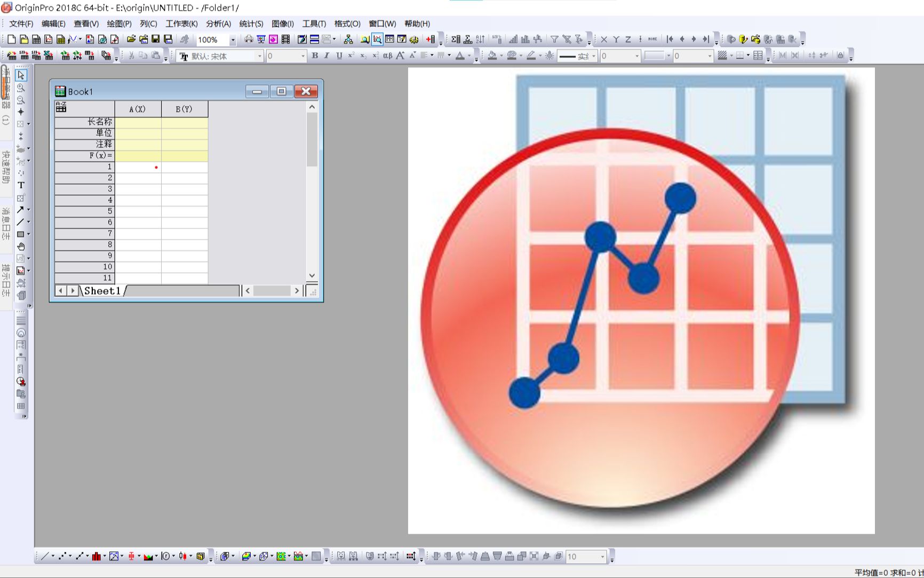Click the fill color paint bucket swatch
This screenshot has height=578, width=924.
coord(492,56)
